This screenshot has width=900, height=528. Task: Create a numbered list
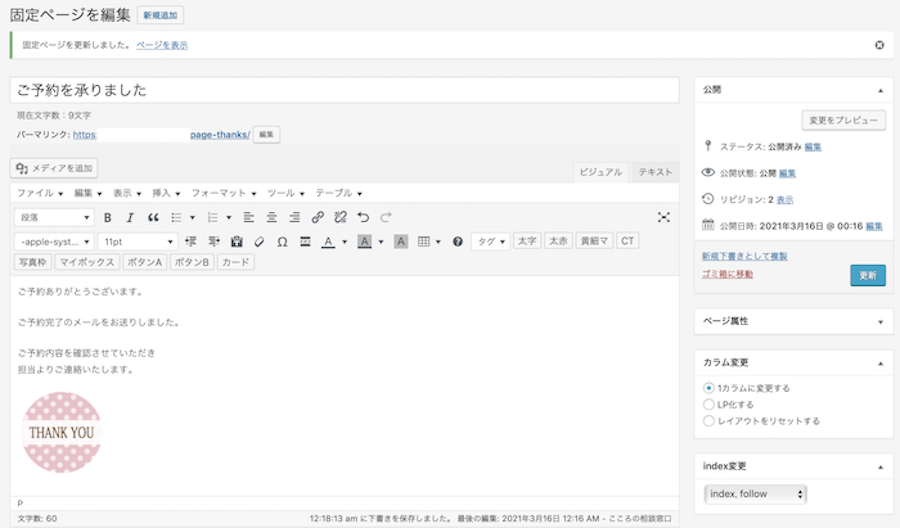click(x=213, y=218)
